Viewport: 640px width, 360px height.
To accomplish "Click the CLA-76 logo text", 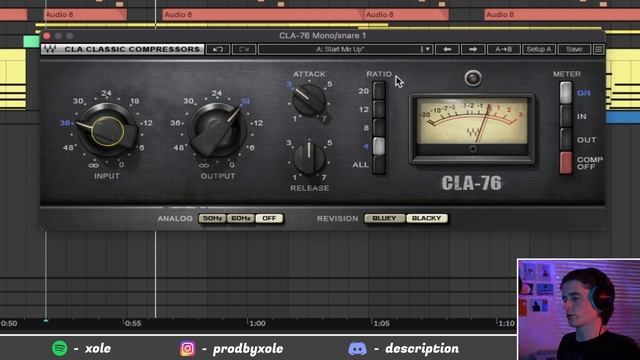I will [x=471, y=183].
